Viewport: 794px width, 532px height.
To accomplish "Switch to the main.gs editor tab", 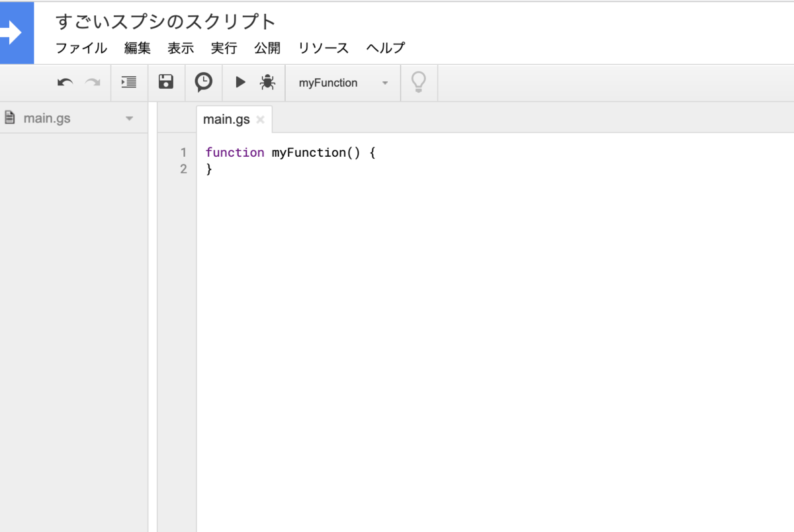I will pyautogui.click(x=226, y=119).
